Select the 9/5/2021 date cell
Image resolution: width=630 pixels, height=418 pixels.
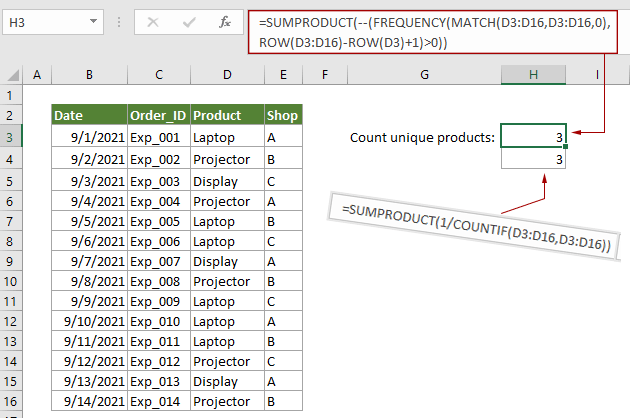89,220
